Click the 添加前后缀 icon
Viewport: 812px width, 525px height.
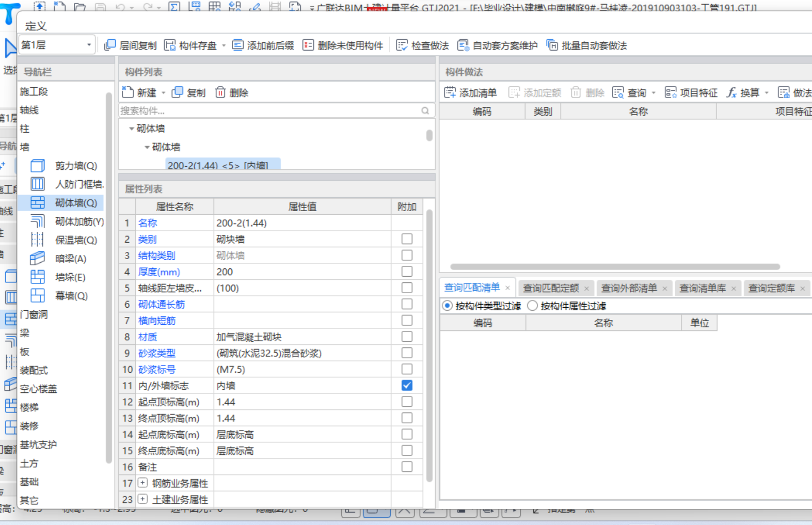click(x=237, y=45)
